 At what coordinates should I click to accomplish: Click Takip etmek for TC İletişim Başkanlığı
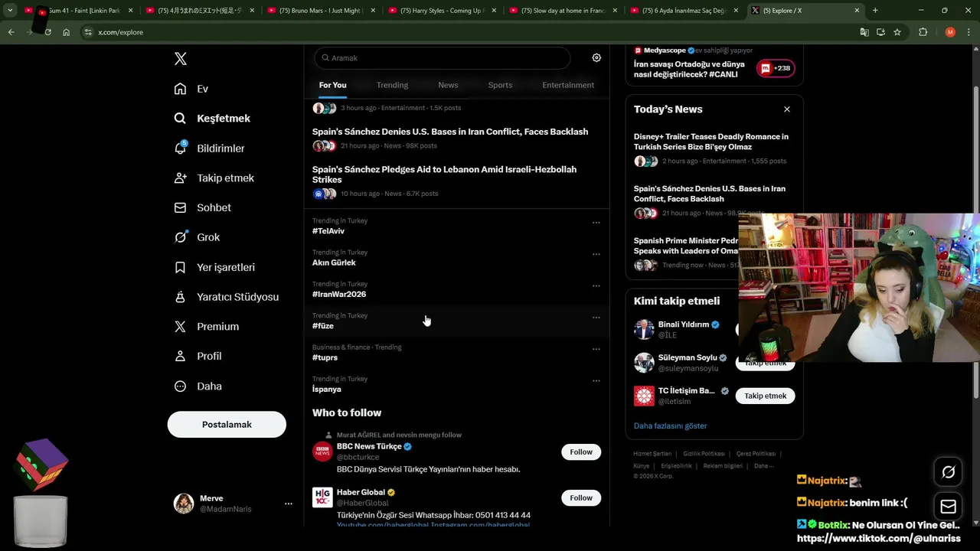pos(766,396)
